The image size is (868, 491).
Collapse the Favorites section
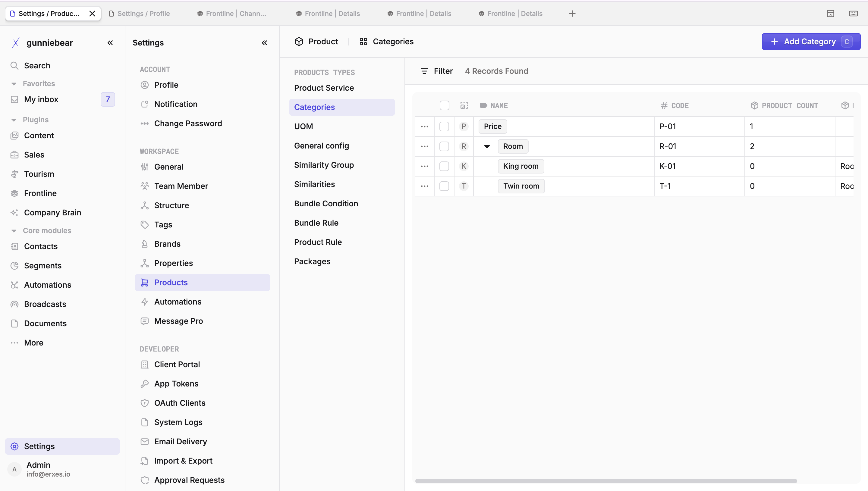pos(14,84)
